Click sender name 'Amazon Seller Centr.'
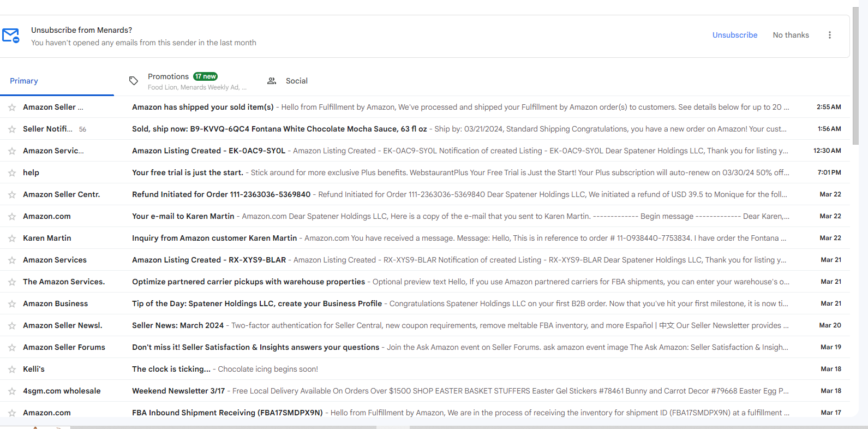The width and height of the screenshot is (868, 429). coord(62,194)
